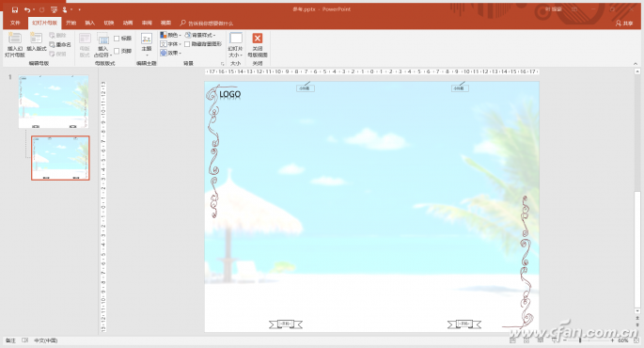The image size is (644, 348).
Task: Open the 颜色 (Colors) dropdown
Action: coord(170,36)
